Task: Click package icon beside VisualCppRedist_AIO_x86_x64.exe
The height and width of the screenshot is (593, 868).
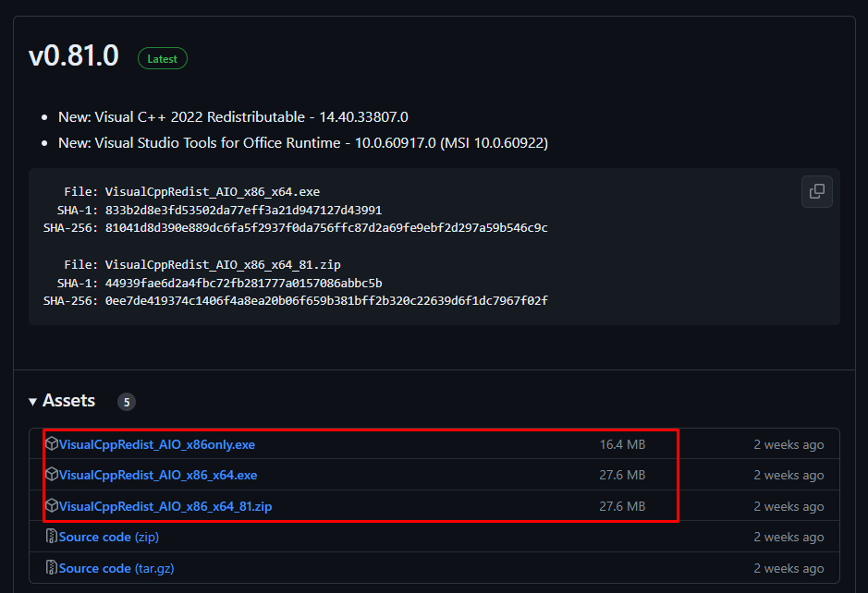Action: [x=52, y=475]
